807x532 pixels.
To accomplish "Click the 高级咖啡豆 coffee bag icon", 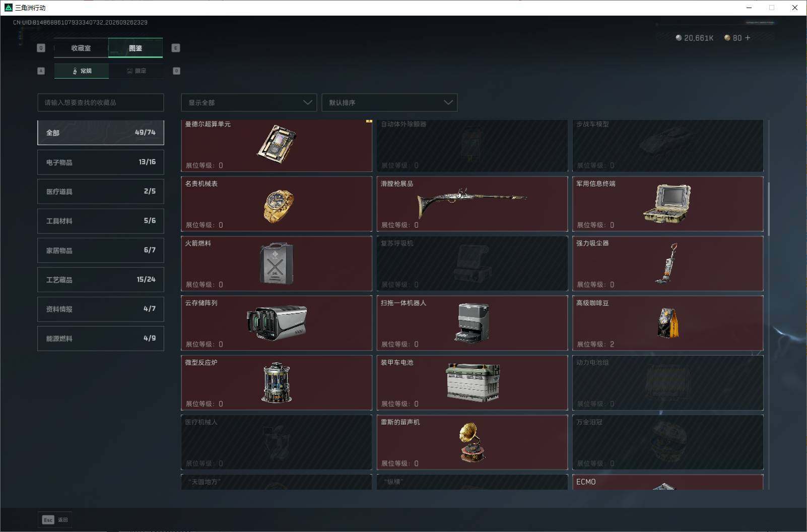I will click(x=668, y=322).
